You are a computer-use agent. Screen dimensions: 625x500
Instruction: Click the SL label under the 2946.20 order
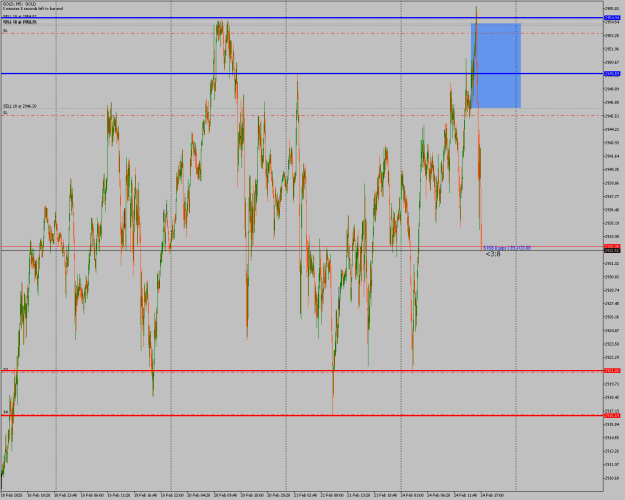tap(6, 113)
